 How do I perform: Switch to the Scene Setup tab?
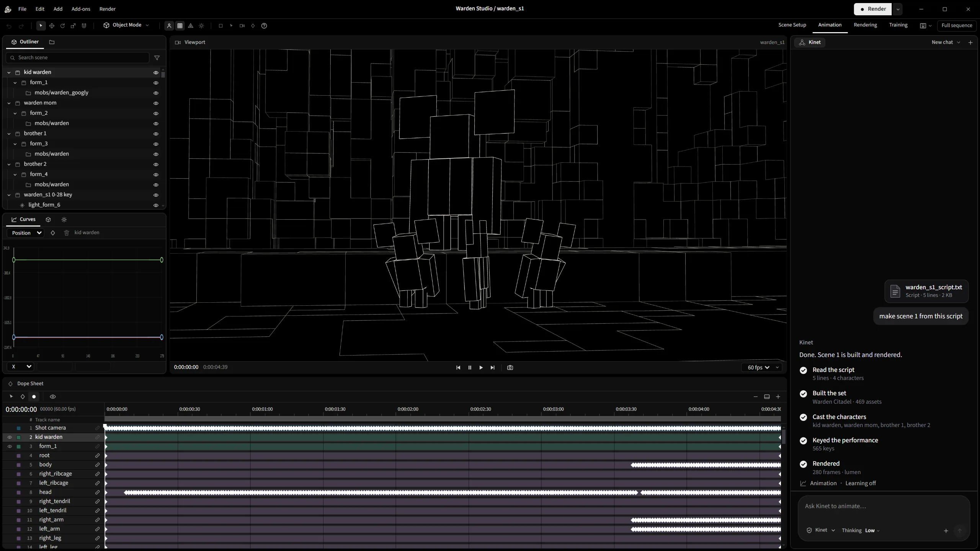[792, 25]
